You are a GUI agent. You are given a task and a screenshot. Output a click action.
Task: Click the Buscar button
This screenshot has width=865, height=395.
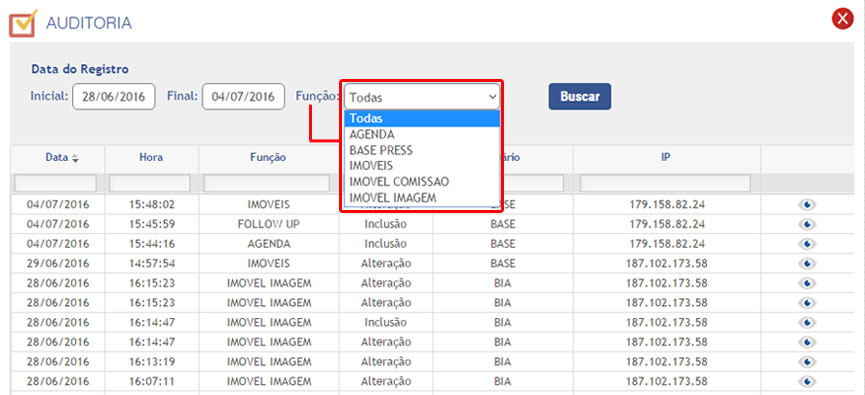(x=580, y=97)
